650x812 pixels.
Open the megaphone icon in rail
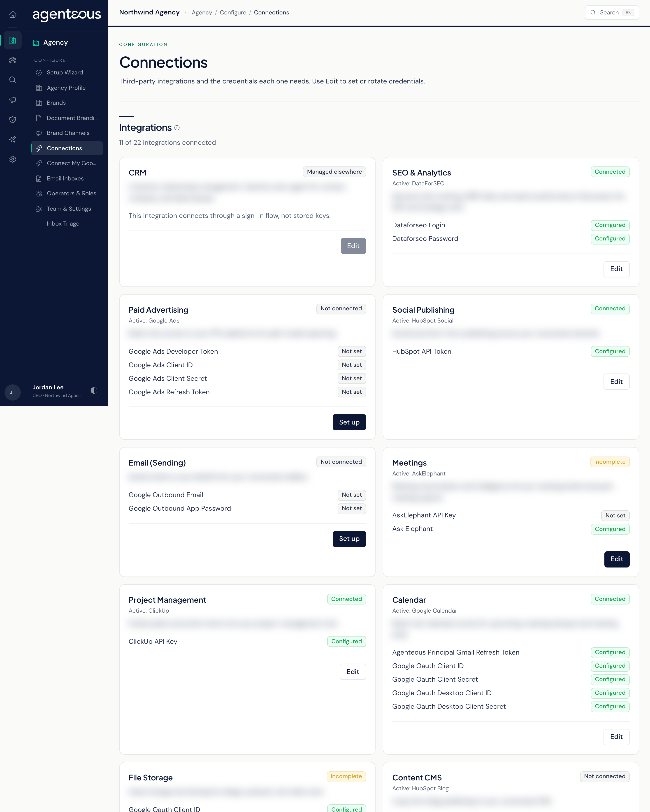[x=12, y=100]
